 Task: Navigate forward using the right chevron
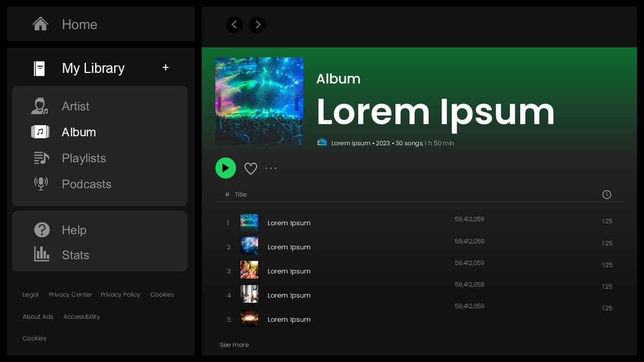click(257, 25)
